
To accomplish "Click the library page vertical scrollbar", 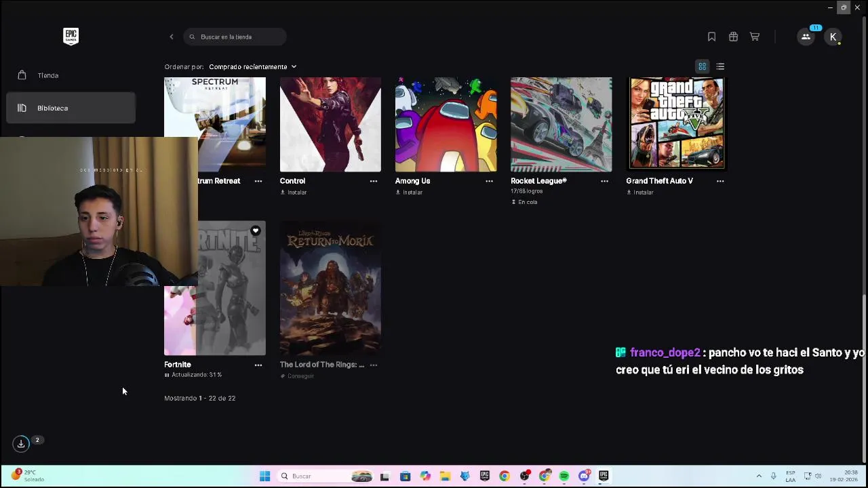I will click(x=863, y=379).
